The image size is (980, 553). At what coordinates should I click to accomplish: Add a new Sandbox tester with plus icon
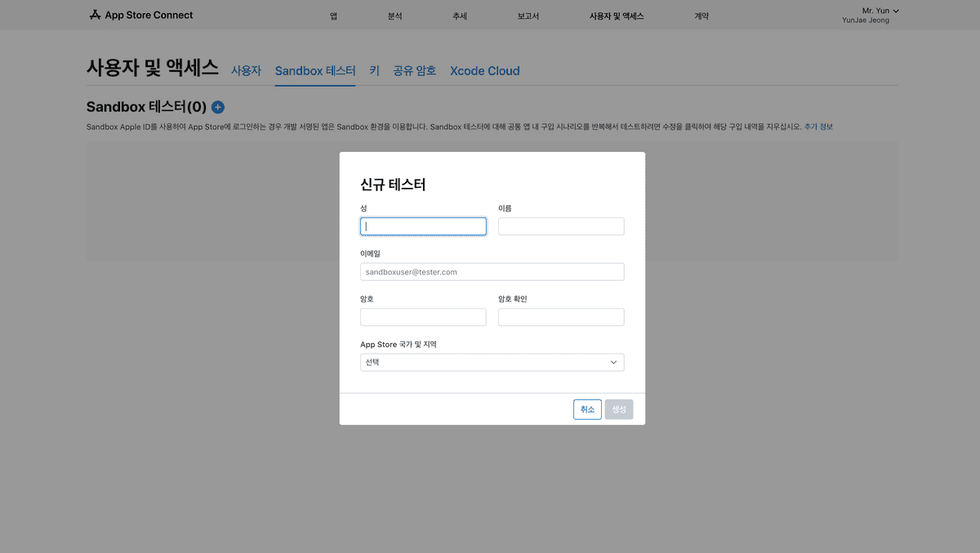click(x=218, y=107)
